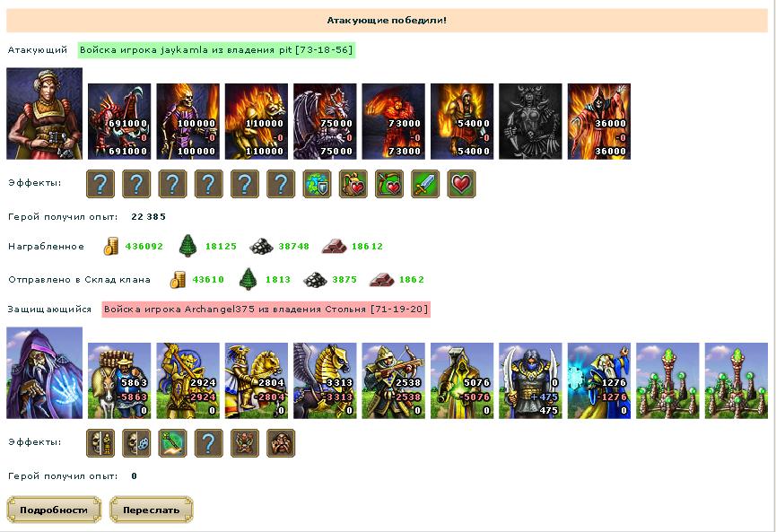Click the defender wizard hero portrait

pos(45,373)
